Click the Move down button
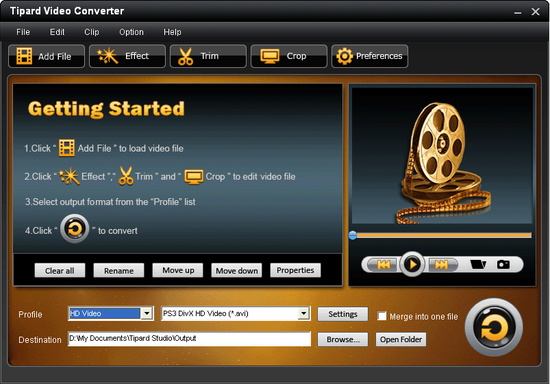Screen dimensions: 550x384 [x=237, y=270]
